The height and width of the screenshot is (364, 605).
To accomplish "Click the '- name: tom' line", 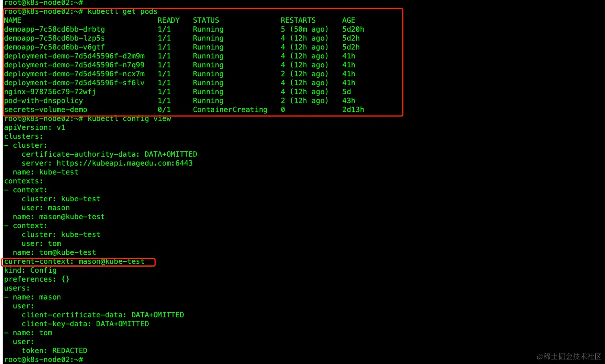I will point(28,333).
